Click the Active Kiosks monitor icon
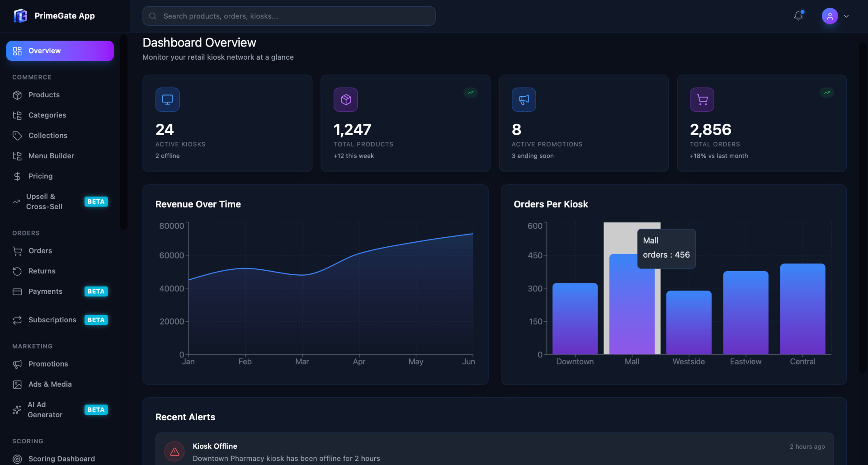The image size is (868, 465). [x=168, y=99]
